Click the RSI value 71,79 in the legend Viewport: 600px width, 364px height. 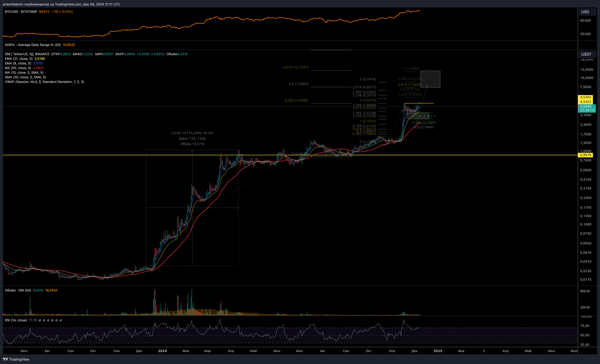click(33, 320)
